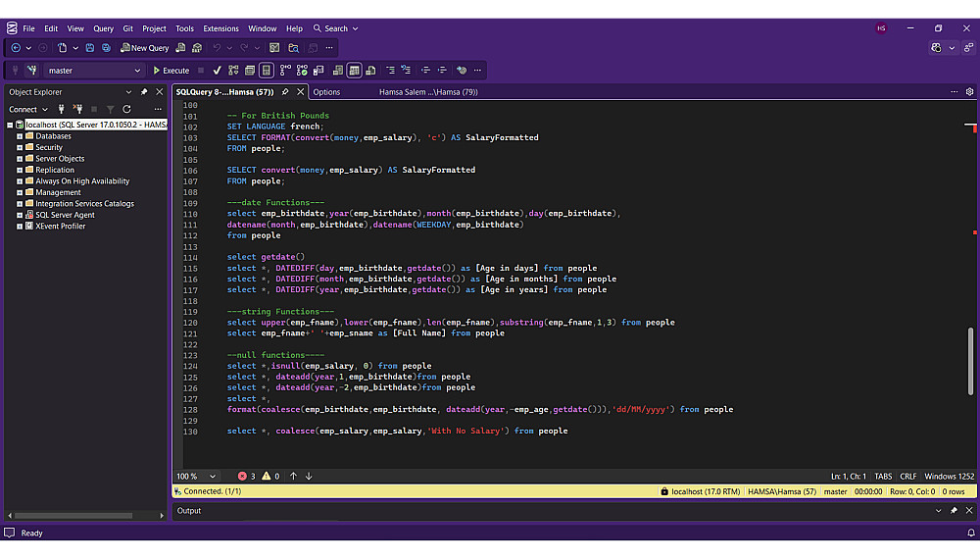Open New Item dropdown arrow
Viewport: 980px width, 560px height.
click(75, 47)
